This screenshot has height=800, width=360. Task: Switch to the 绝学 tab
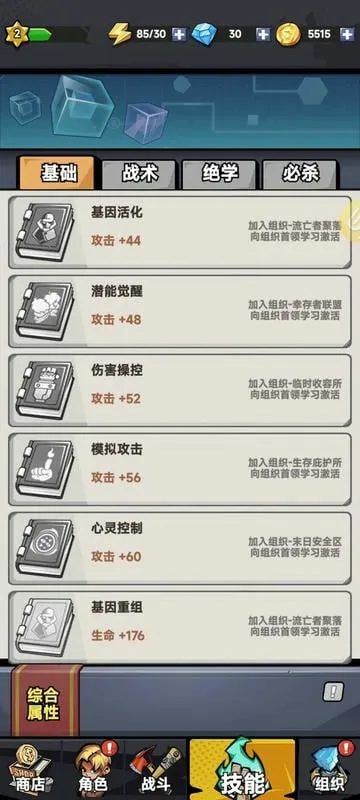tap(219, 174)
